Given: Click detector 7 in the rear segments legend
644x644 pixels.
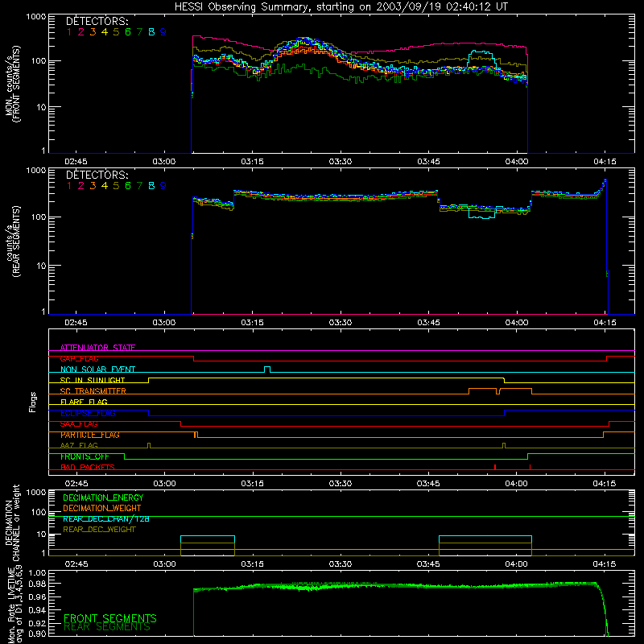Looking at the screenshot, I should (x=139, y=186).
